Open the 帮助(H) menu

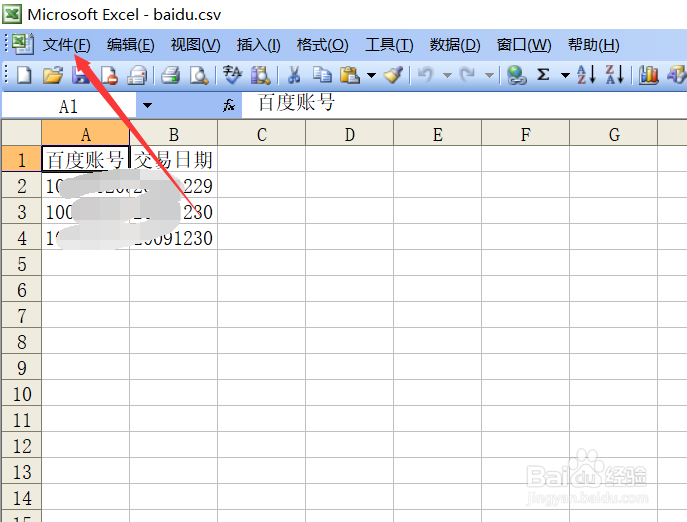(594, 45)
